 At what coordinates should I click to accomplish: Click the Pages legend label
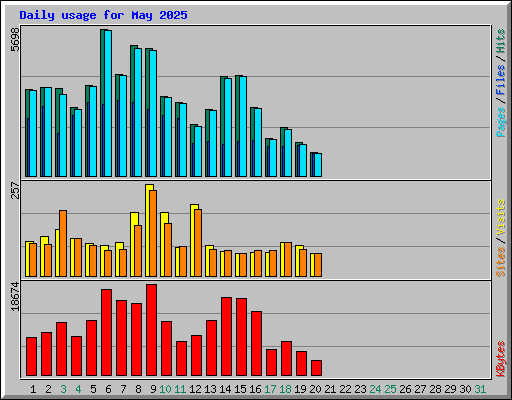point(501,122)
